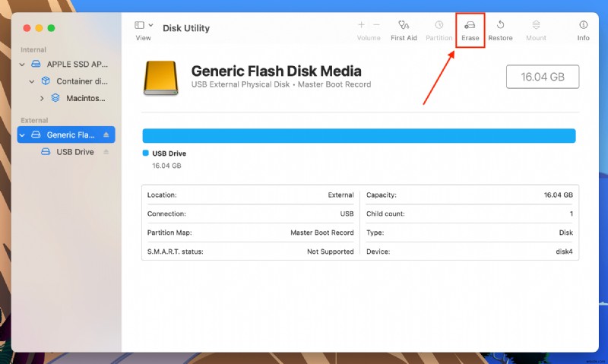Eject the Generic Flash disk
Viewport: 608px width, 364px height.
click(106, 135)
